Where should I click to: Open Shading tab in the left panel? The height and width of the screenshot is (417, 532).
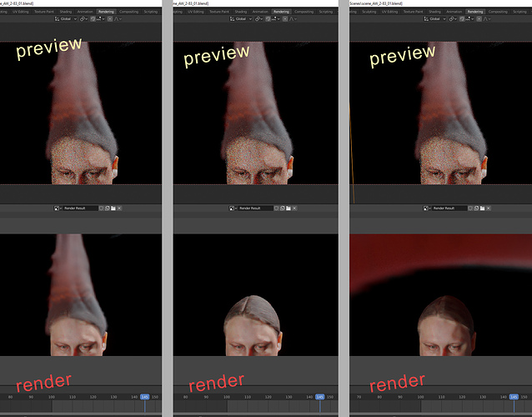coord(66,12)
